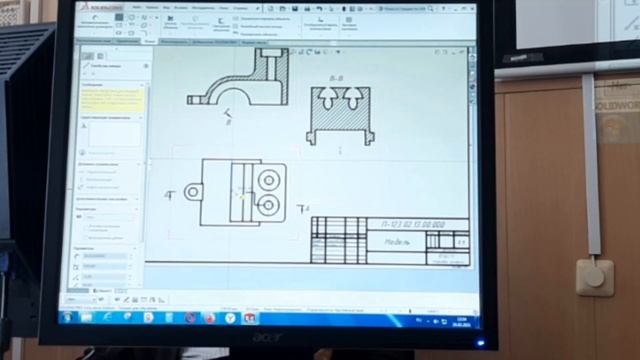
Task: Open File Explorer from the taskbar
Action: coord(87,317)
